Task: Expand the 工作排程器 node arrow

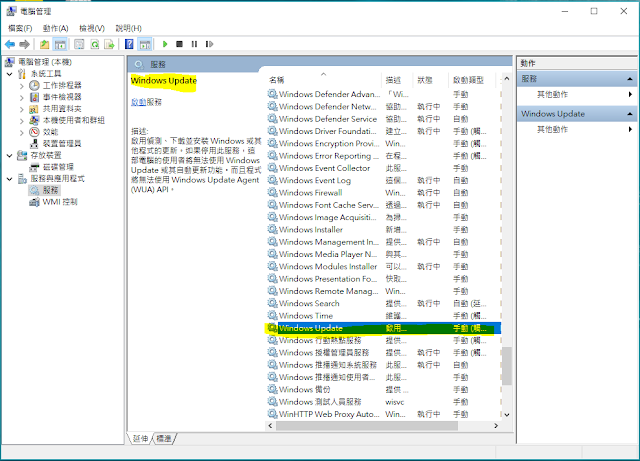Action: point(22,86)
